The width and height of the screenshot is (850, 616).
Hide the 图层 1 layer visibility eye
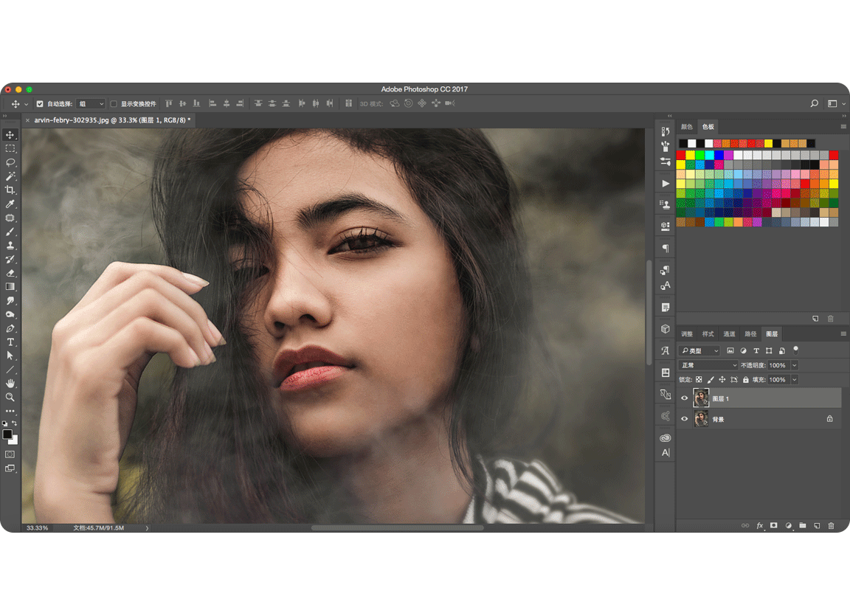pyautogui.click(x=684, y=398)
